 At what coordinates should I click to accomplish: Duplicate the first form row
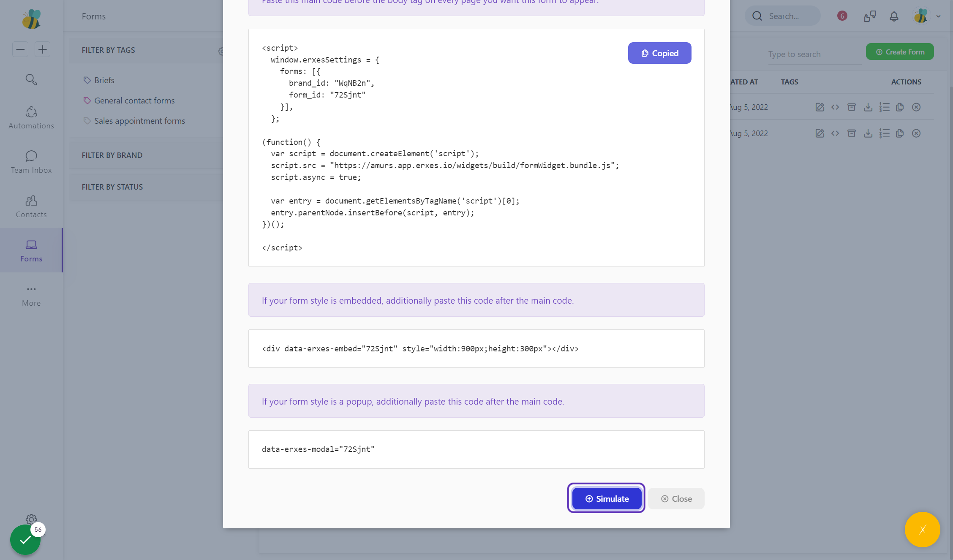[x=900, y=107]
